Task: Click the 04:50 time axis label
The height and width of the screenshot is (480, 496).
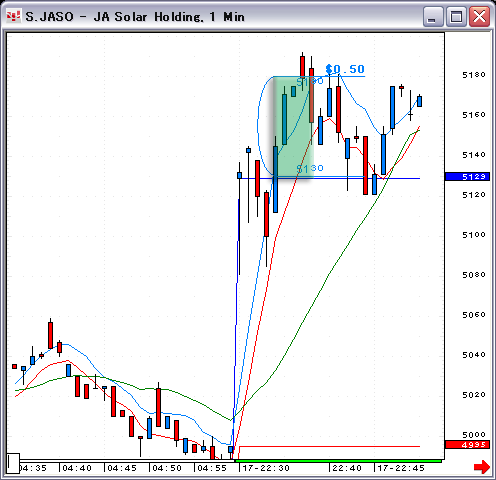Action: (167, 468)
